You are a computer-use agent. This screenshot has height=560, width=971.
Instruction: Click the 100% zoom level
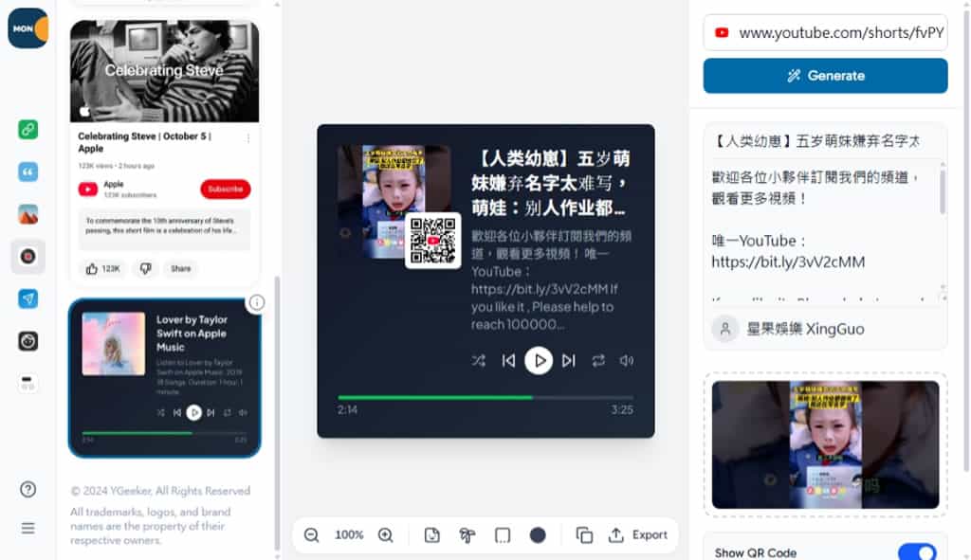click(349, 534)
